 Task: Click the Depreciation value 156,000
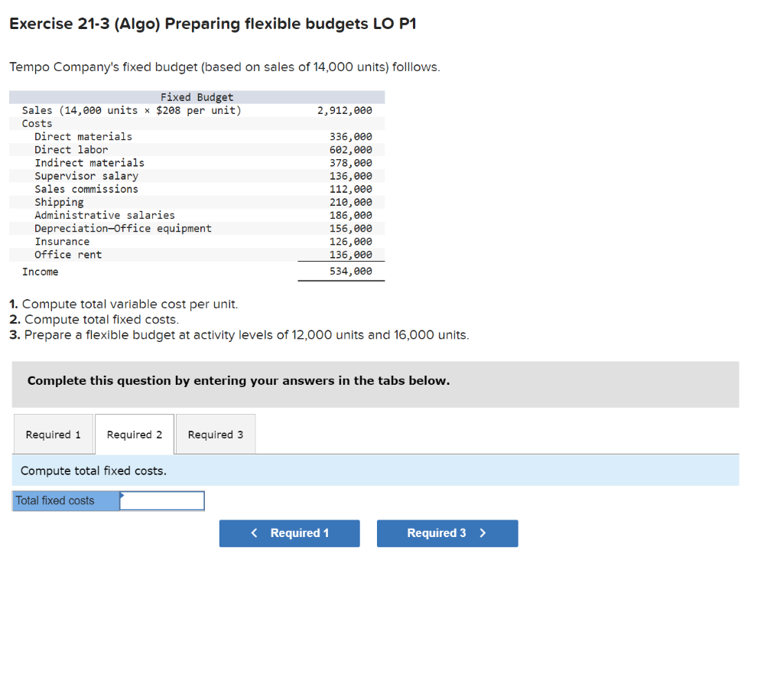350,228
